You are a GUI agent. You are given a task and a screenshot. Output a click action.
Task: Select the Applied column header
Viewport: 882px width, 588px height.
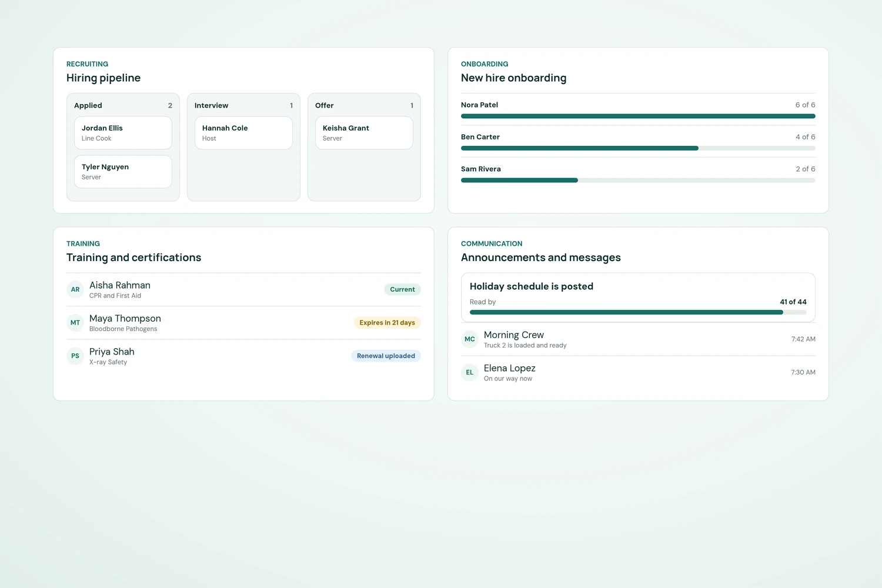tap(88, 105)
